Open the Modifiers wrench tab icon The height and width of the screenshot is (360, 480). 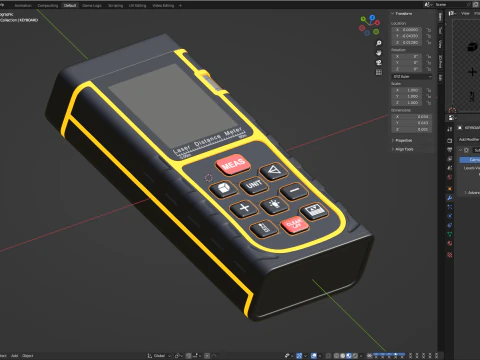[450, 198]
